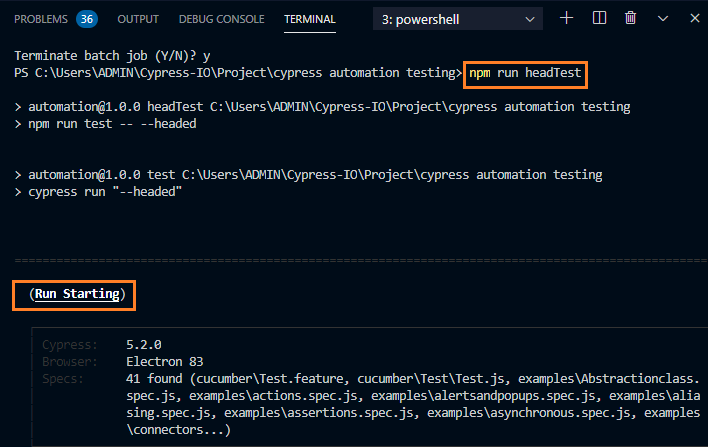Create a new terminal with plus icon

click(x=566, y=18)
